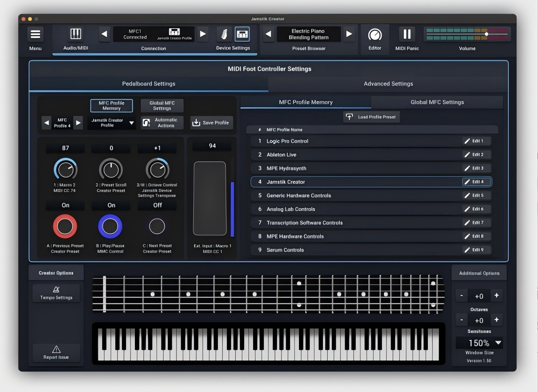Toggle footswitch C Next Preset
The image size is (538, 392).
click(157, 226)
